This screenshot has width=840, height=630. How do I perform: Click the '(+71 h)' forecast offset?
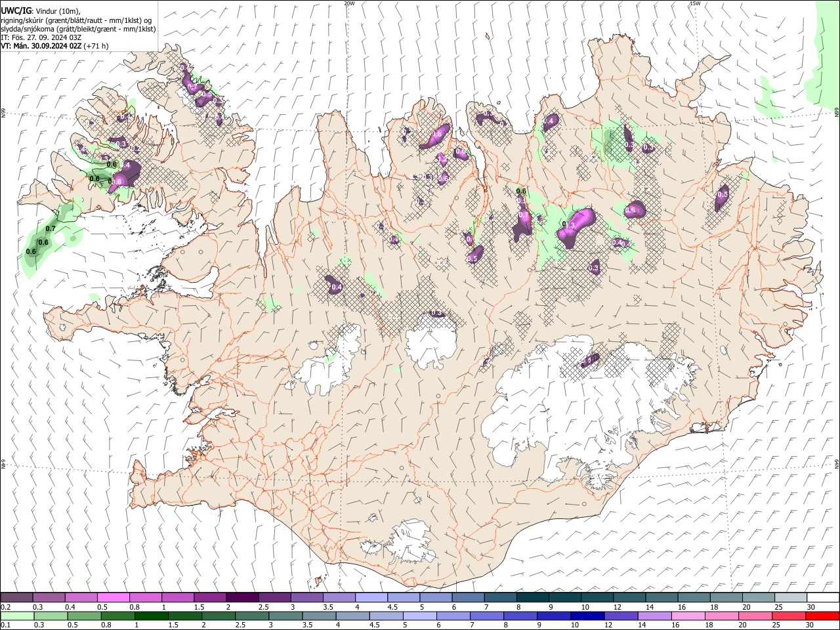coord(96,46)
